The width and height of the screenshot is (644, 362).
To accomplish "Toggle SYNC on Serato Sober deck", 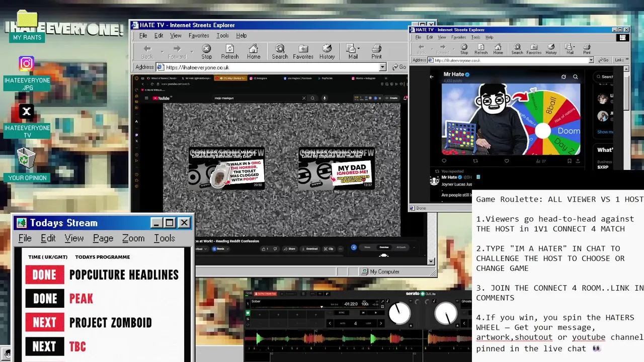I will coord(342,313).
